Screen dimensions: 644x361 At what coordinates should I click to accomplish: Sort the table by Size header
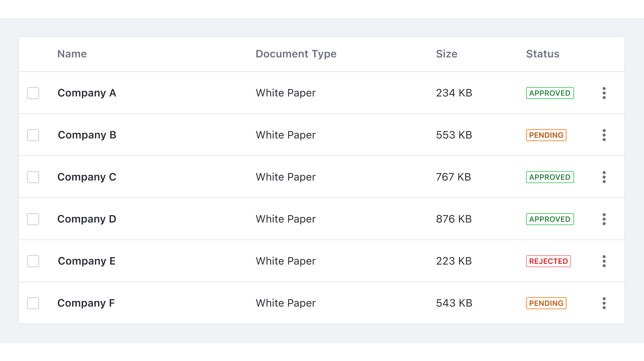tap(446, 54)
